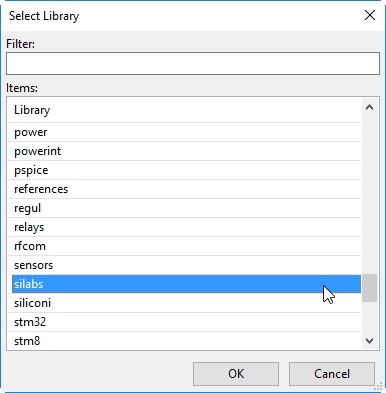Select the stm32 library
Screen dimensions: 386x393
click(184, 322)
